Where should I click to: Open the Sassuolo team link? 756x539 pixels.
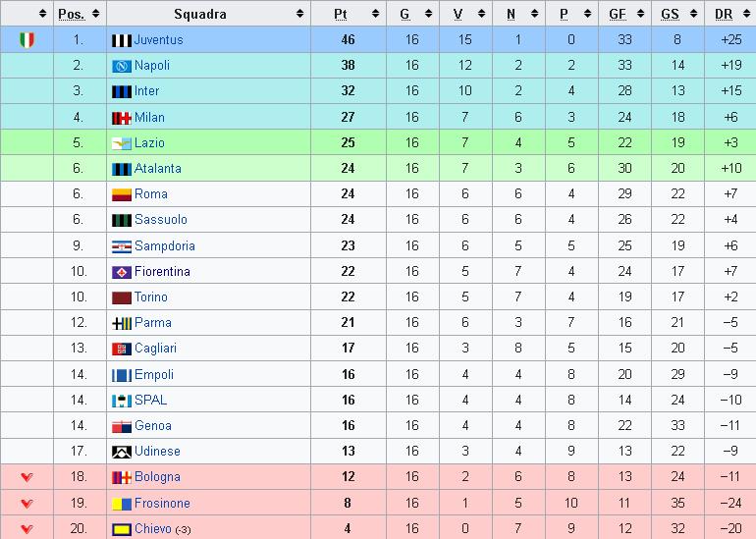(x=161, y=219)
